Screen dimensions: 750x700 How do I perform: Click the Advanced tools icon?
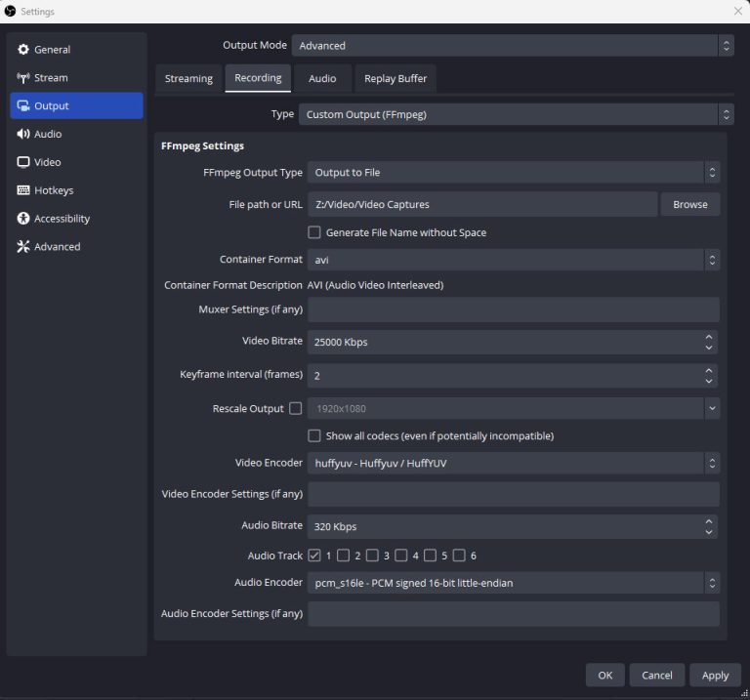pos(23,247)
